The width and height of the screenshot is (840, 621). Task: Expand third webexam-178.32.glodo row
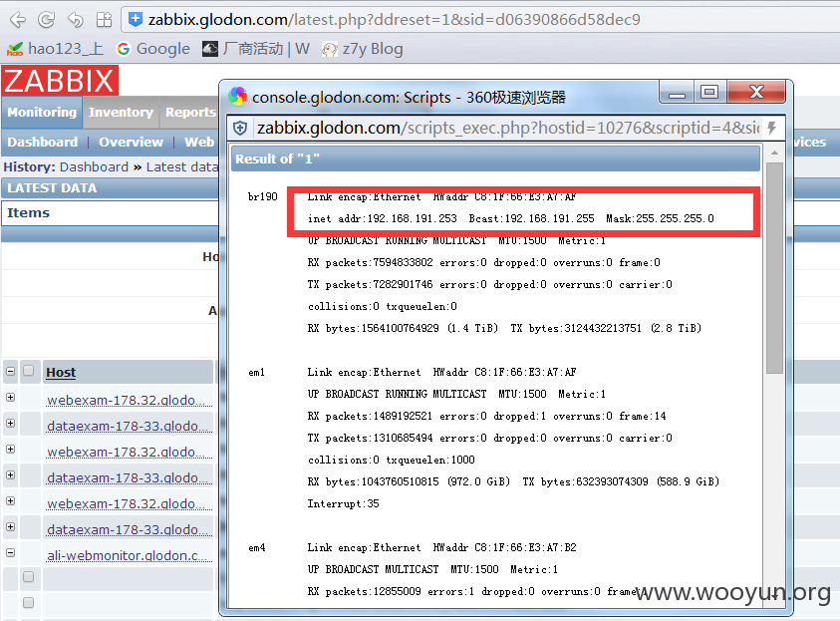[x=10, y=501]
